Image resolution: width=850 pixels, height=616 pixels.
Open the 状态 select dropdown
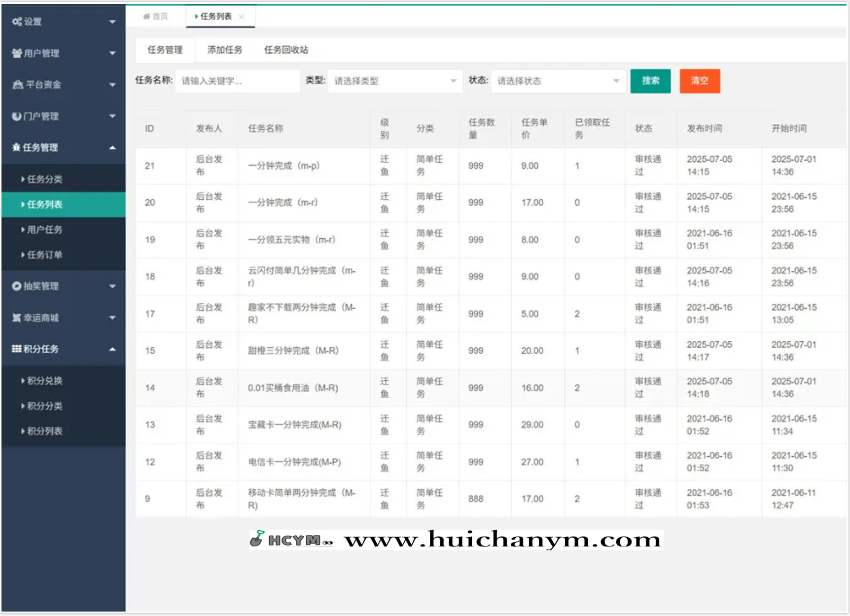click(558, 81)
